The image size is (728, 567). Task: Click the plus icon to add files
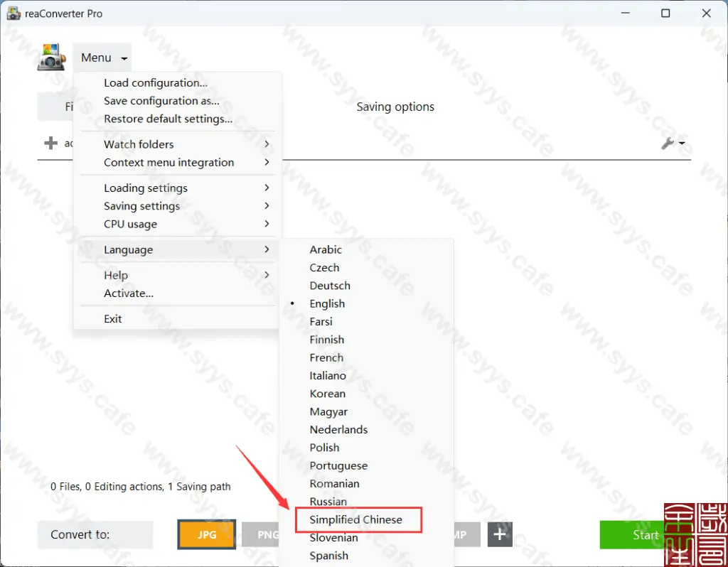[50, 143]
